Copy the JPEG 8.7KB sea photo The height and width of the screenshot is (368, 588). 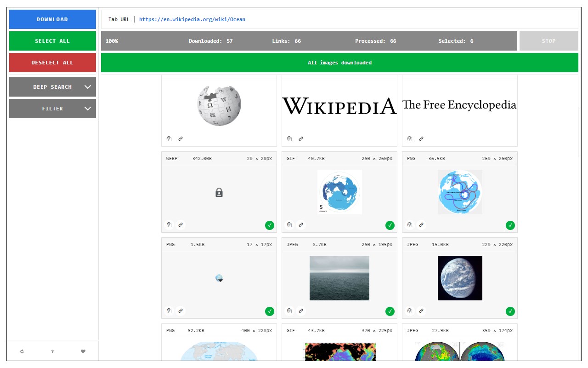click(289, 311)
